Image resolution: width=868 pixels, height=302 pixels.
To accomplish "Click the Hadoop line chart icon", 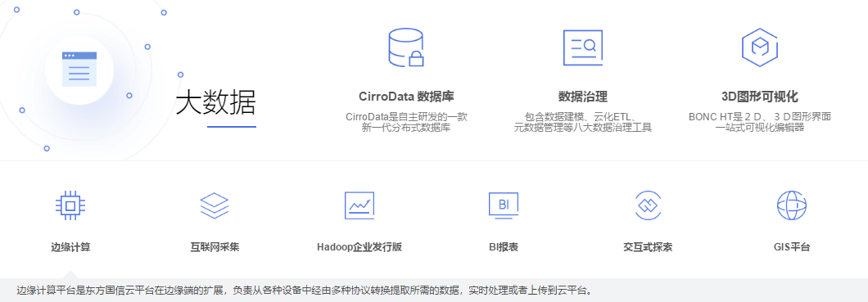I will pyautogui.click(x=359, y=205).
